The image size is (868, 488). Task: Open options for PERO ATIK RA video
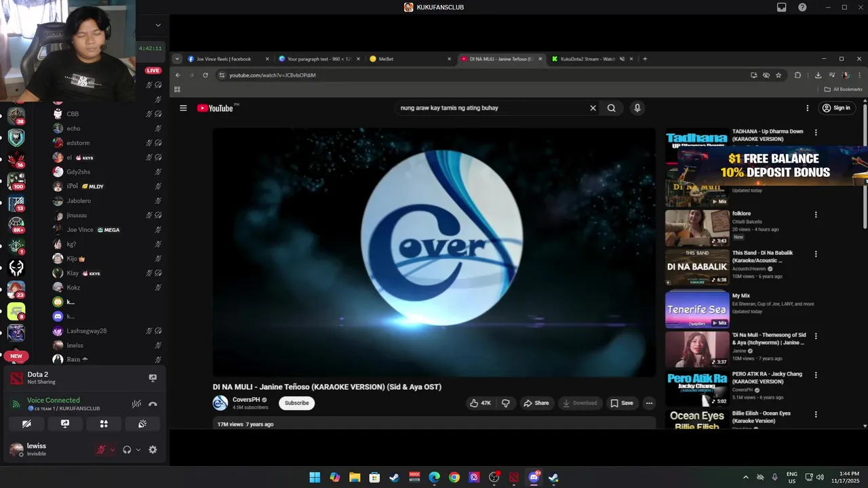pyautogui.click(x=816, y=375)
